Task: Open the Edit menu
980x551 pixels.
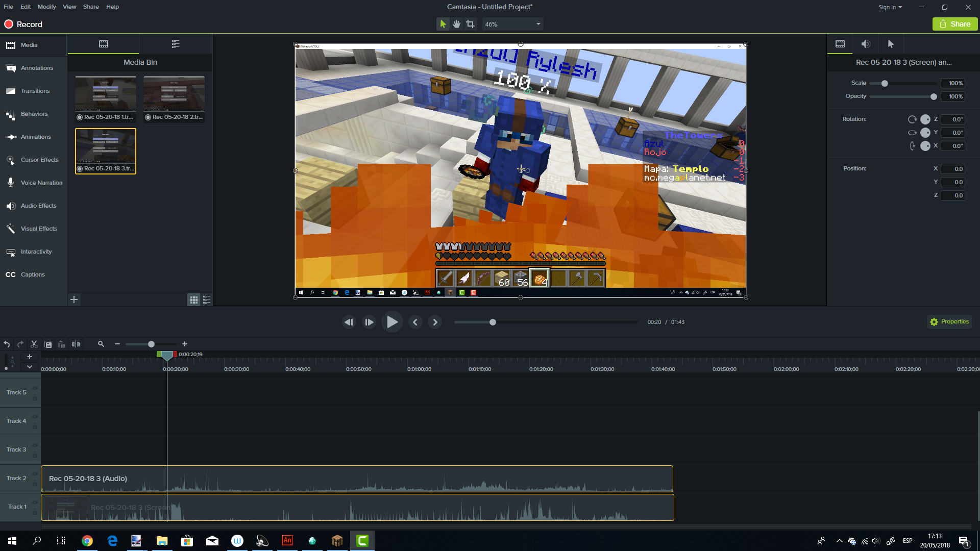Action: 26,7
